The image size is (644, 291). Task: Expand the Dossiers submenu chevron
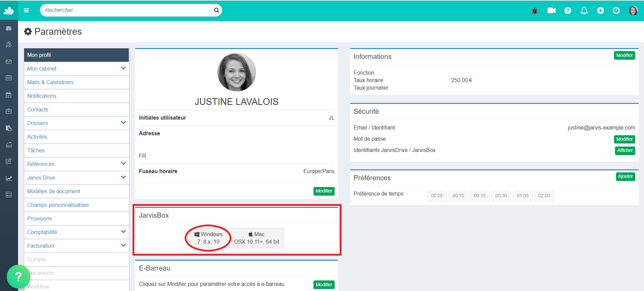123,123
